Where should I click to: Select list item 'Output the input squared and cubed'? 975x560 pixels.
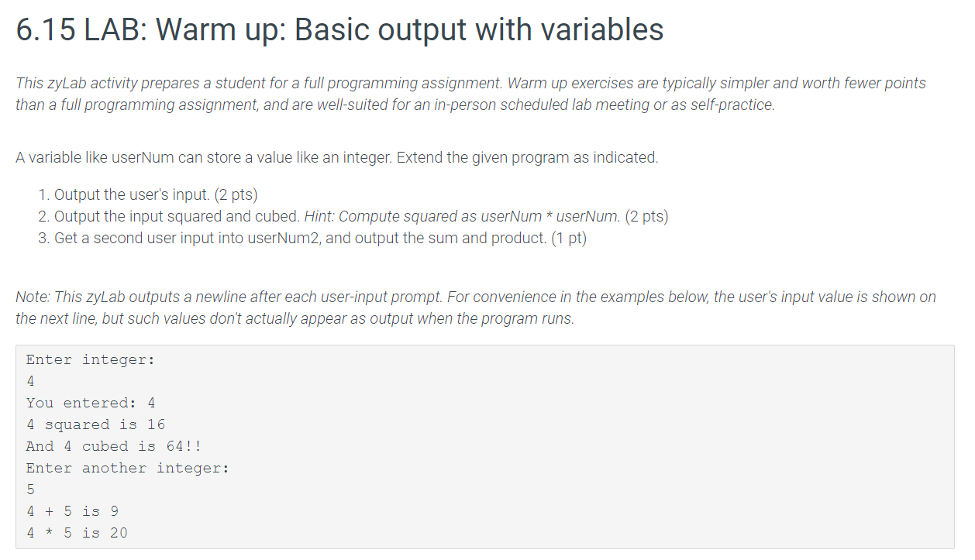[361, 217]
